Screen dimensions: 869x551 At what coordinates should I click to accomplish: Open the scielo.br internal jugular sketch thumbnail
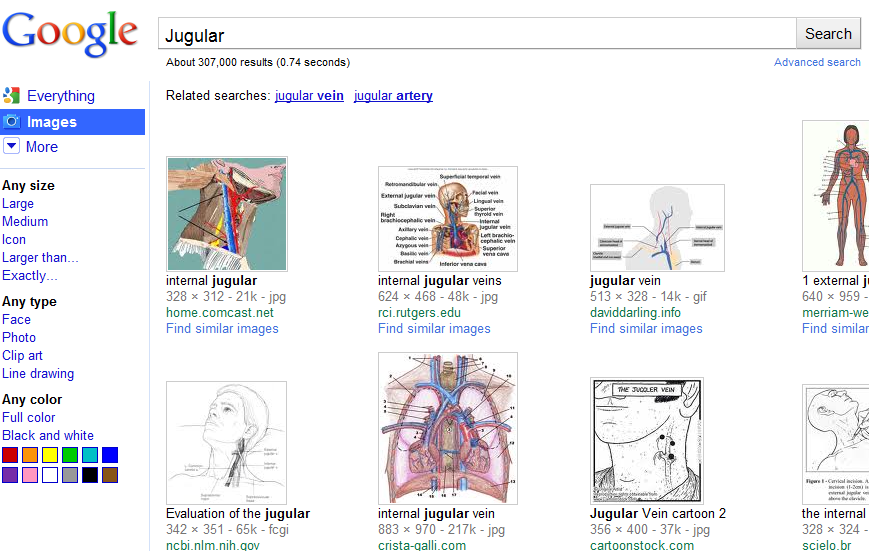coord(836,445)
